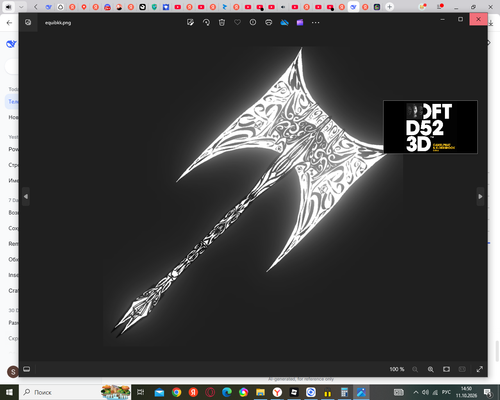Open the image editor from Photos toolbar
Image resolution: width=500 pixels, height=400 pixels.
pos(190,22)
